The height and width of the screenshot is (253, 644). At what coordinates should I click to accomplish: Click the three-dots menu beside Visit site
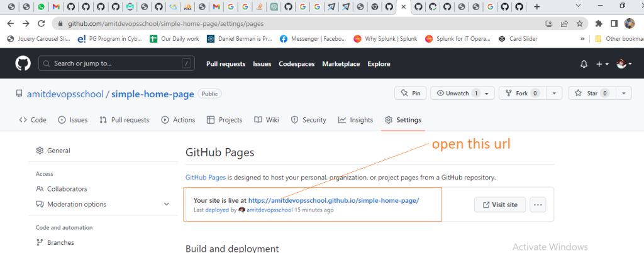537,205
